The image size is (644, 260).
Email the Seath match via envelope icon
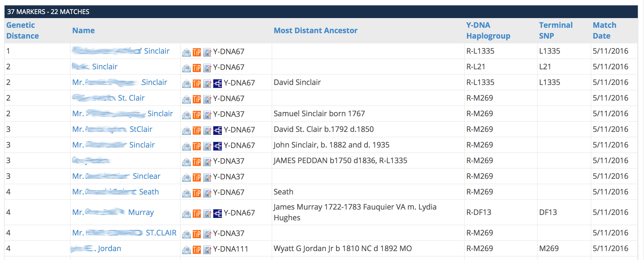tap(186, 193)
